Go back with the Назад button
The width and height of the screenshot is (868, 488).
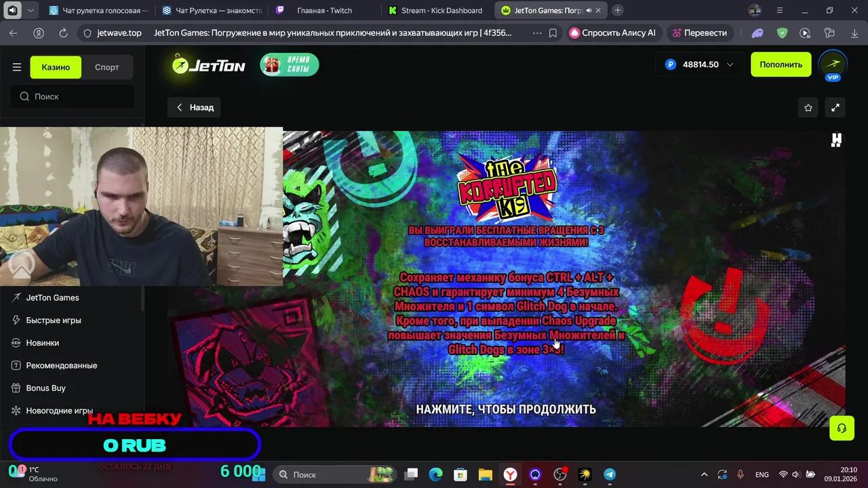pyautogui.click(x=195, y=107)
